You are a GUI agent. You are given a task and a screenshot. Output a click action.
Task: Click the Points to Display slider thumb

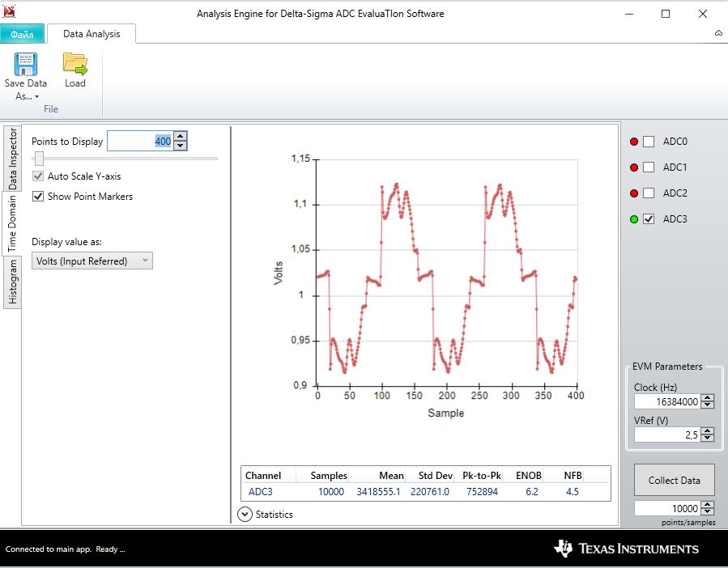click(39, 159)
